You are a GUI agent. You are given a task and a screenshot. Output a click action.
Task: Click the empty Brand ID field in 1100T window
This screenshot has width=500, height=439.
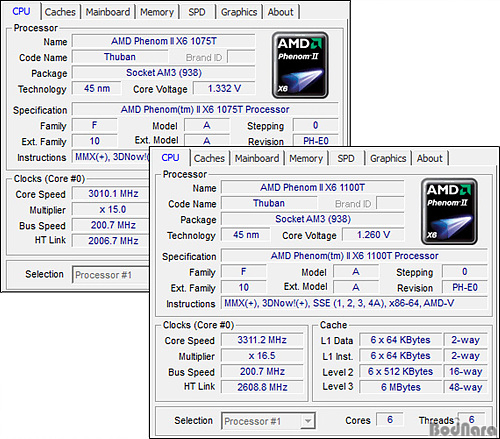390,203
